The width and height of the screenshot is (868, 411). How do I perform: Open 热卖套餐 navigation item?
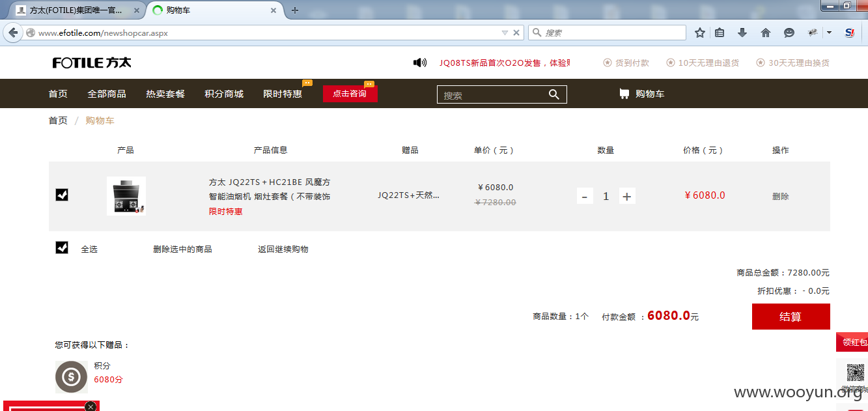165,94
